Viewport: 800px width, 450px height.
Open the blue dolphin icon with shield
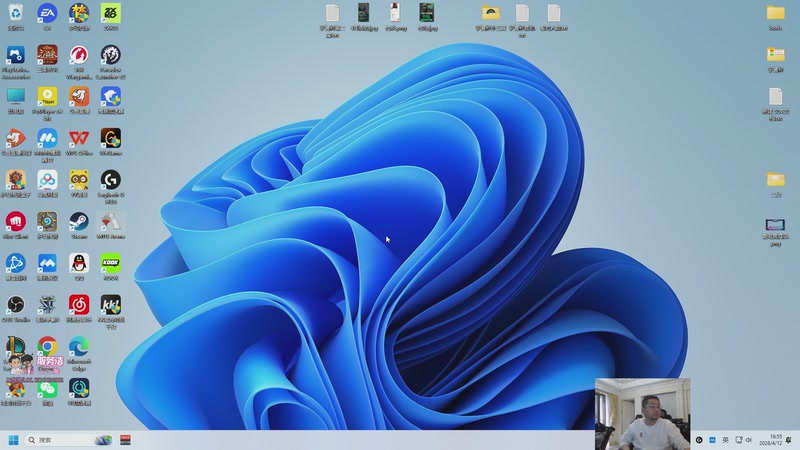coord(111,96)
